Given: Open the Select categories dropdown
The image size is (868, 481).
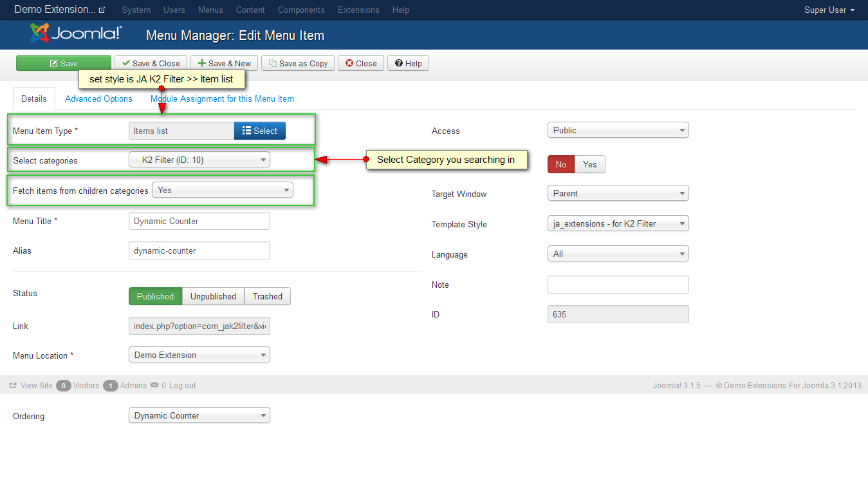Looking at the screenshot, I should (199, 160).
